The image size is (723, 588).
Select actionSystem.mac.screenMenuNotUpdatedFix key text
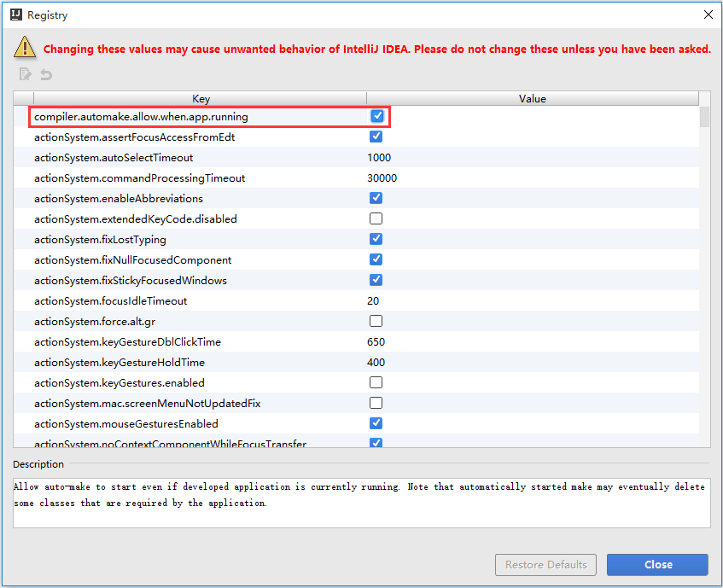point(148,403)
